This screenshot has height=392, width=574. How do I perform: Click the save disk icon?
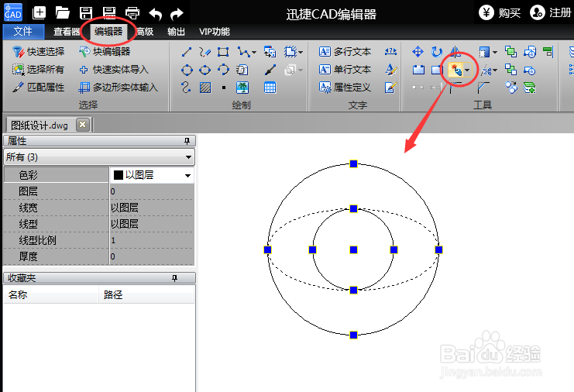pos(86,13)
